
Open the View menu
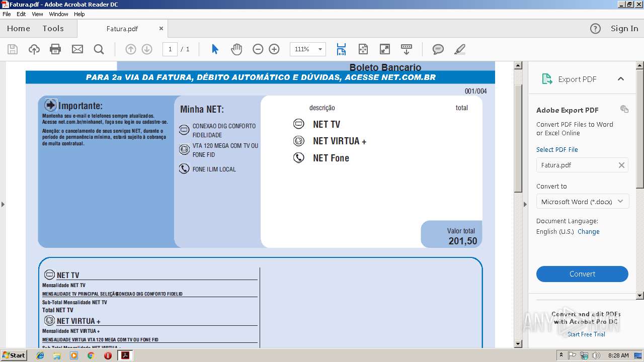[38, 14]
